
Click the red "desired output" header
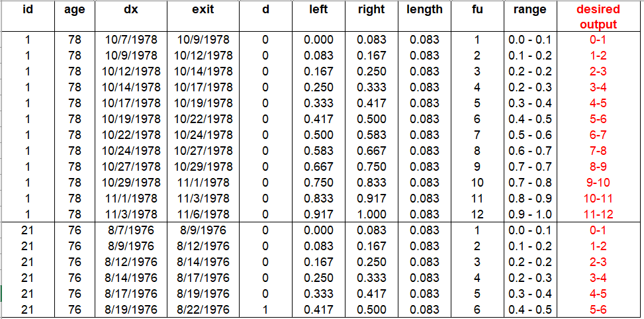[x=598, y=17]
